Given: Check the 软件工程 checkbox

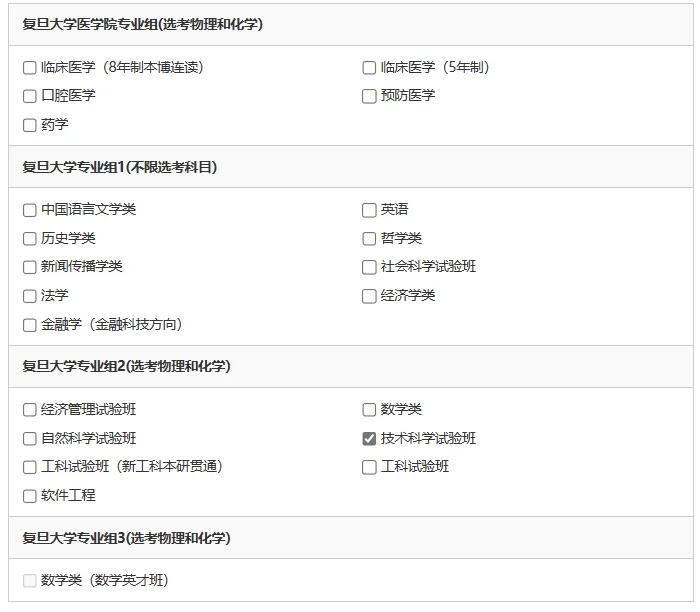Looking at the screenshot, I should tap(29, 495).
